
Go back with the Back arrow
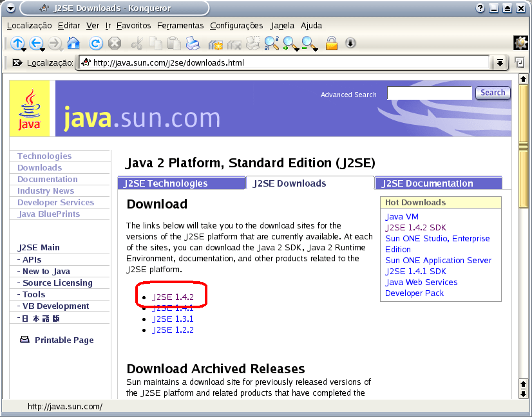click(35, 43)
